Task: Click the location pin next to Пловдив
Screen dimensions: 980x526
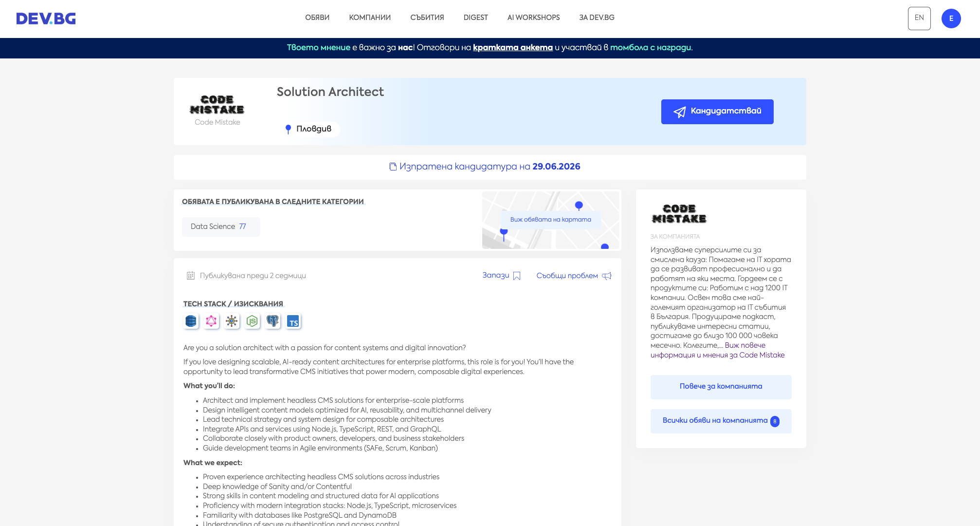Action: click(x=288, y=129)
